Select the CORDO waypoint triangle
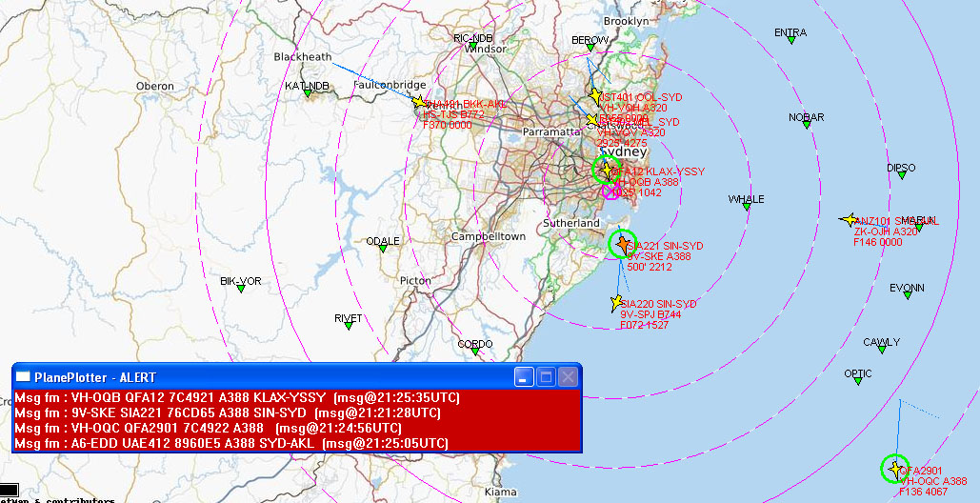This screenshot has width=980, height=503. click(x=475, y=352)
